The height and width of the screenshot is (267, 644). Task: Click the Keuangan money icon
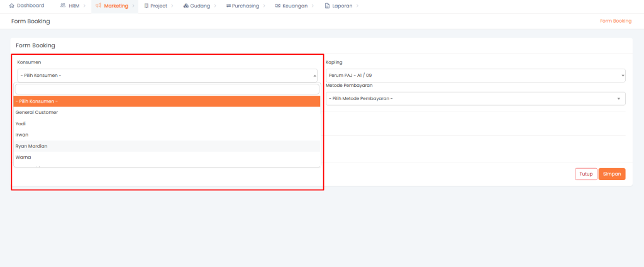click(277, 6)
